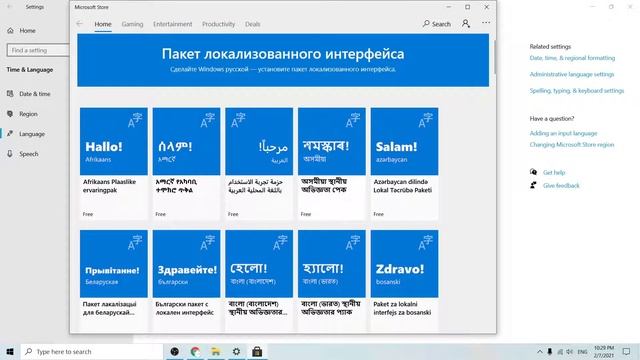Image resolution: width=640 pixels, height=360 pixels.
Task: Click the language icon on Afrikaans tile
Action: click(x=135, y=120)
